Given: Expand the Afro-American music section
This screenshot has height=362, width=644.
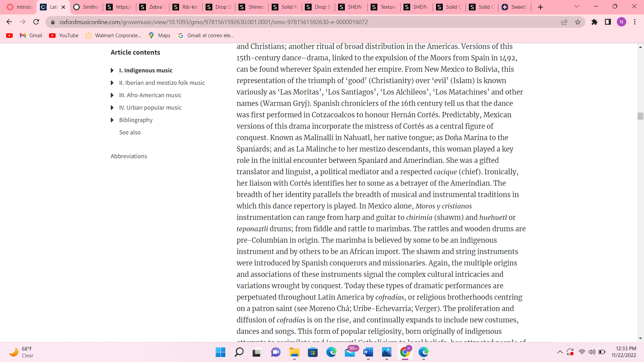Looking at the screenshot, I should pyautogui.click(x=112, y=95).
